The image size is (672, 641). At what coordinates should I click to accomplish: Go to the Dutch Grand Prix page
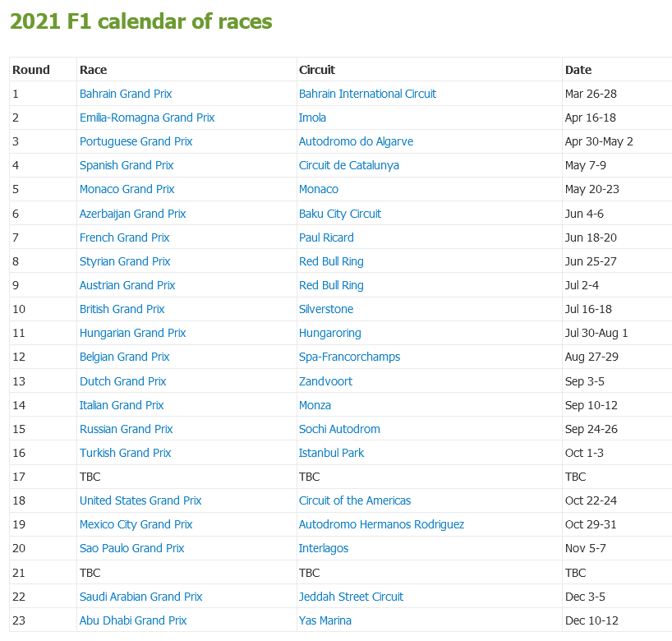click(x=123, y=381)
